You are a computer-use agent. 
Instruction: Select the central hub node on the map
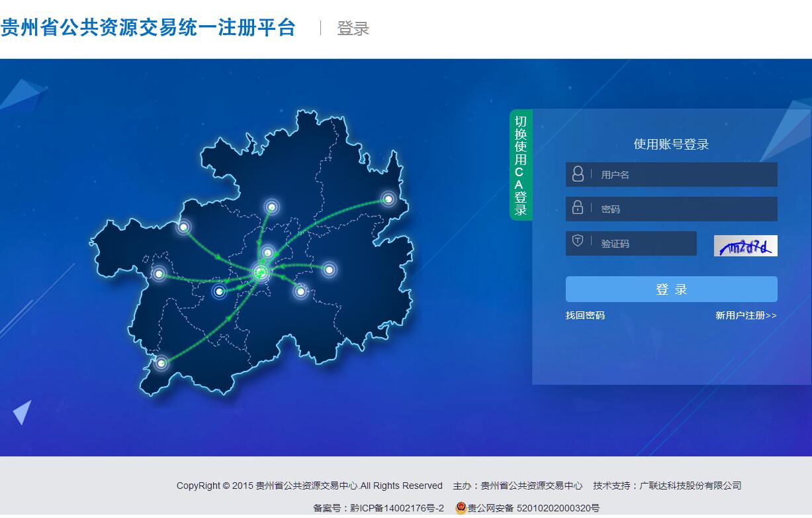(261, 272)
